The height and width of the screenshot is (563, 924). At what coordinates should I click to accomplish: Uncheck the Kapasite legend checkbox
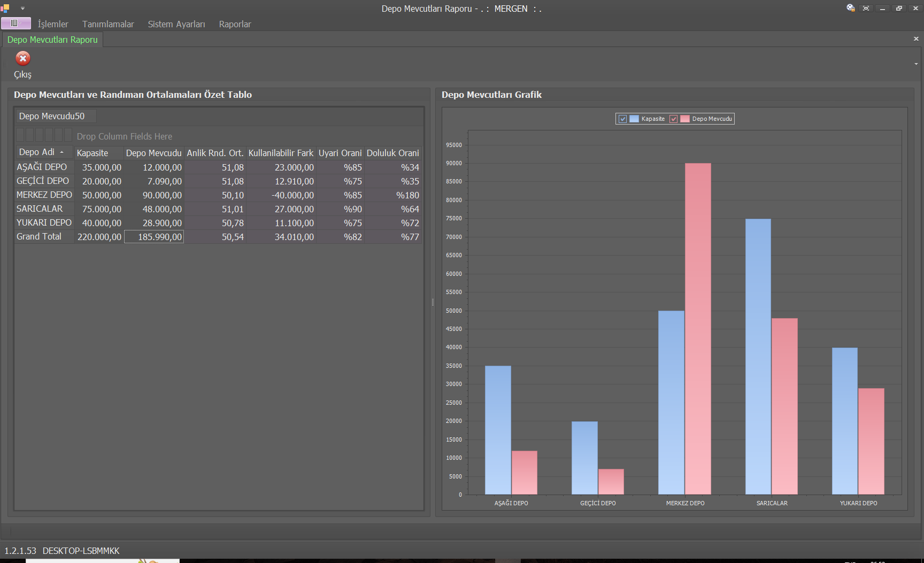click(622, 119)
